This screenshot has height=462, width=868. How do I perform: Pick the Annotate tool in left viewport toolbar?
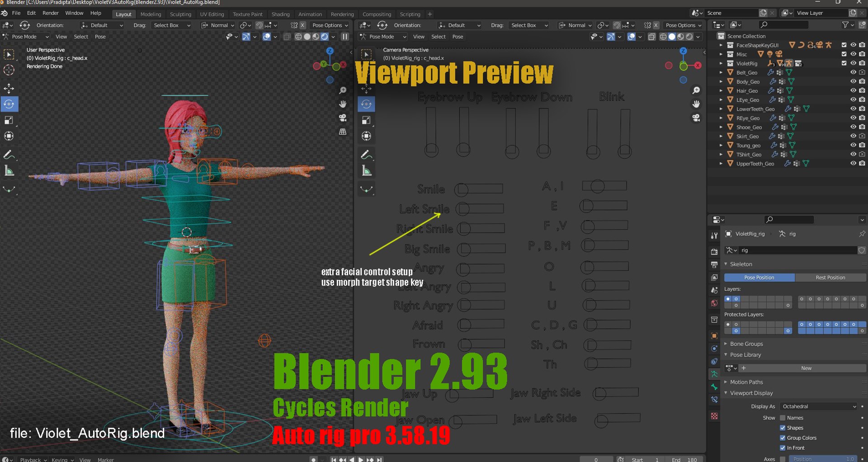tap(9, 155)
